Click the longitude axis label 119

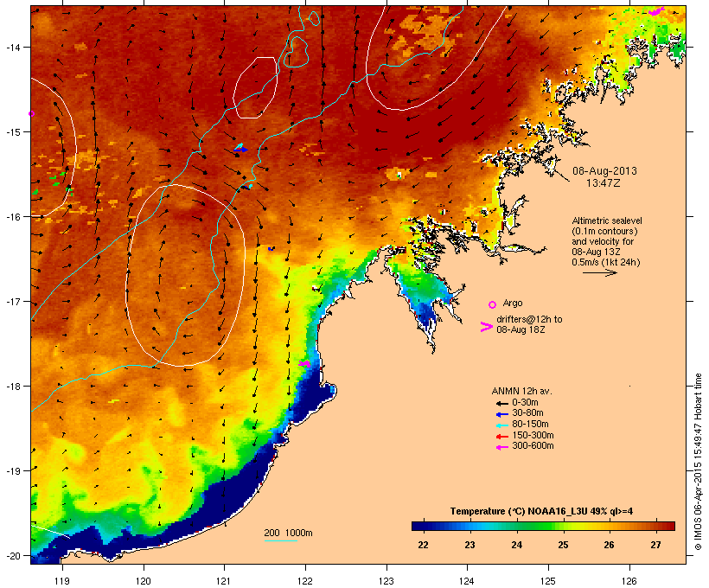pyautogui.click(x=62, y=581)
